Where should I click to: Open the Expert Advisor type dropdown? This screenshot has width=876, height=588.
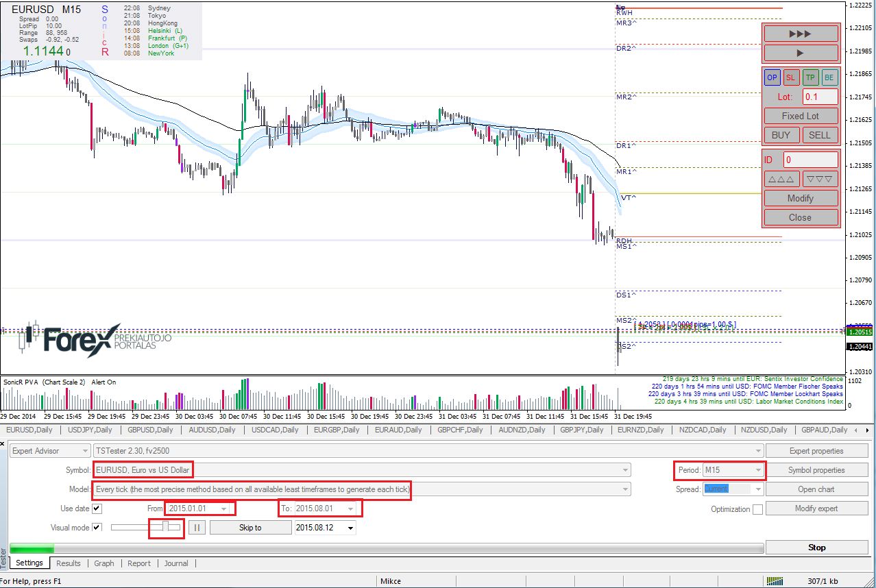pos(50,451)
